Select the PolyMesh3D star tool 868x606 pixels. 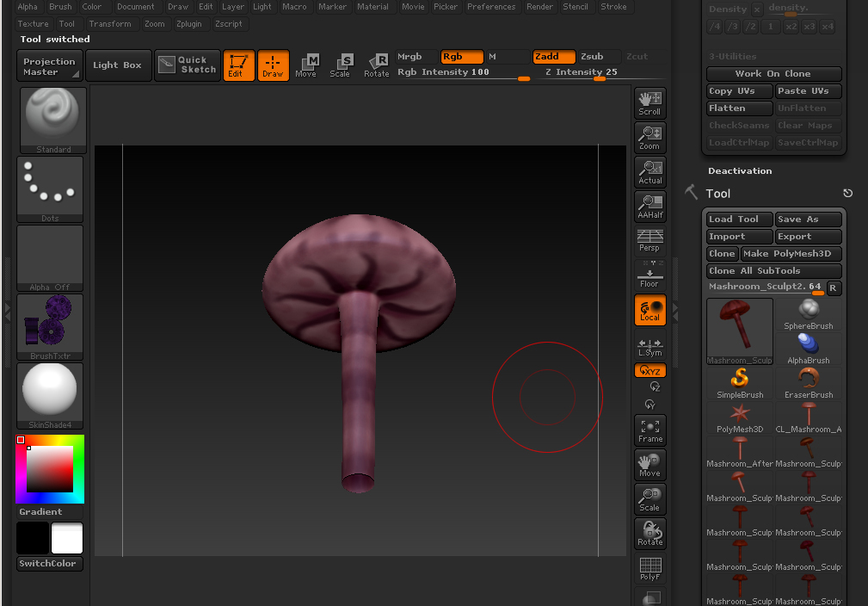[740, 417]
